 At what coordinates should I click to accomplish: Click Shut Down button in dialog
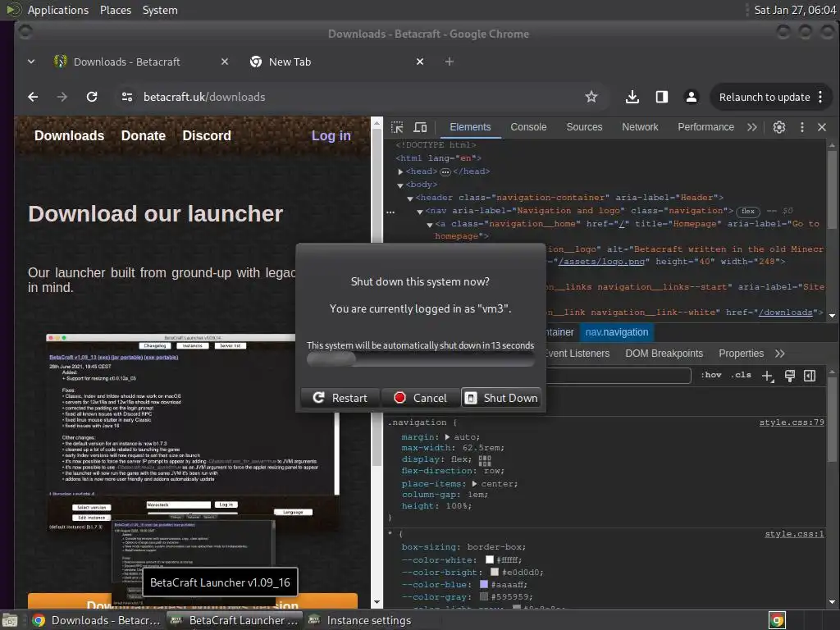[501, 398]
